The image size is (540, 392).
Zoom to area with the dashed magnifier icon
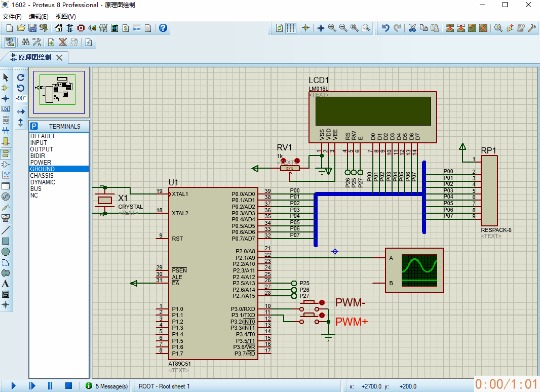point(366,28)
